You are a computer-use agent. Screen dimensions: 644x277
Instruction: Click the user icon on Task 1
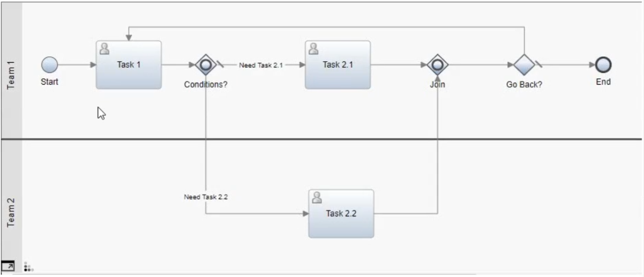(104, 49)
